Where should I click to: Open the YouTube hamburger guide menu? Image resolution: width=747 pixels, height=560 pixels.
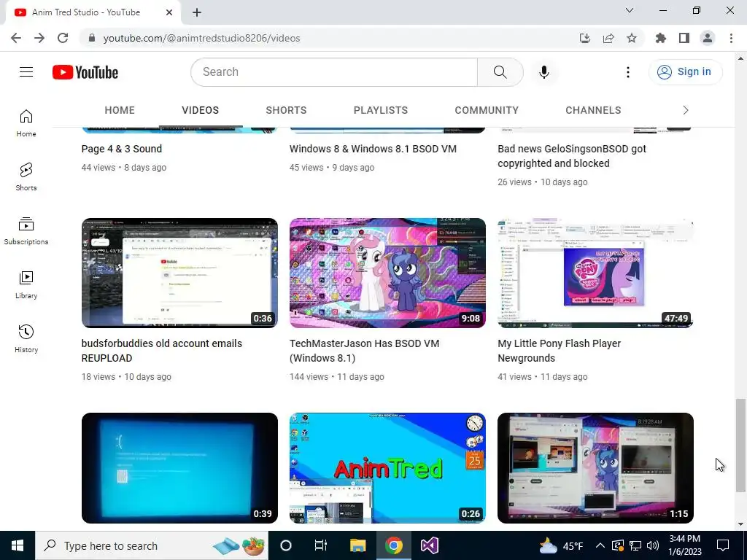click(26, 72)
